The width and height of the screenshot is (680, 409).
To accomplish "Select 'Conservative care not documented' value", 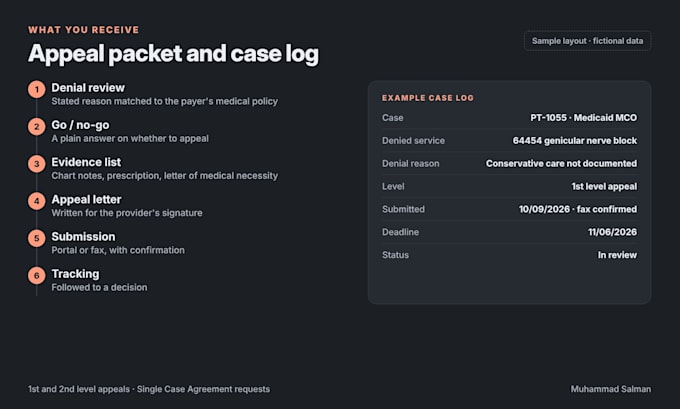I will [562, 164].
